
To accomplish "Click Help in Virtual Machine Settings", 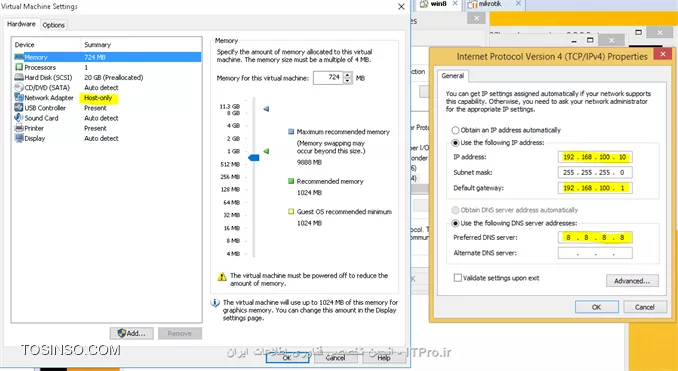I will (384, 358).
